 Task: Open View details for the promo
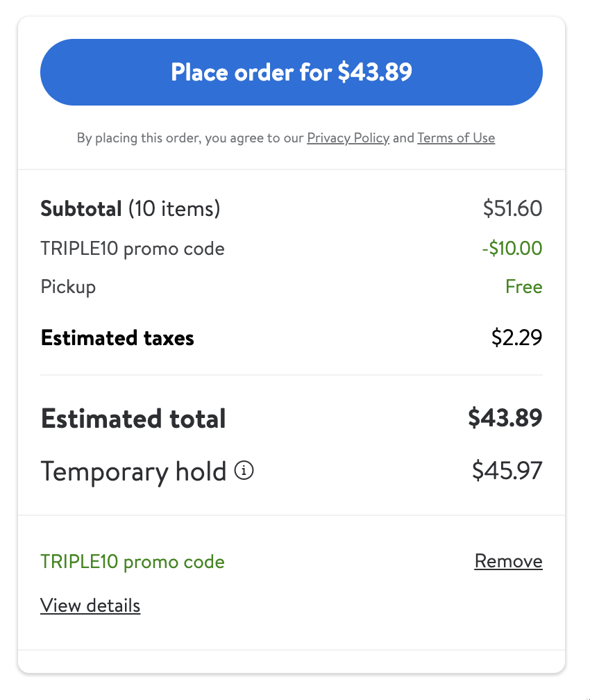coord(90,606)
